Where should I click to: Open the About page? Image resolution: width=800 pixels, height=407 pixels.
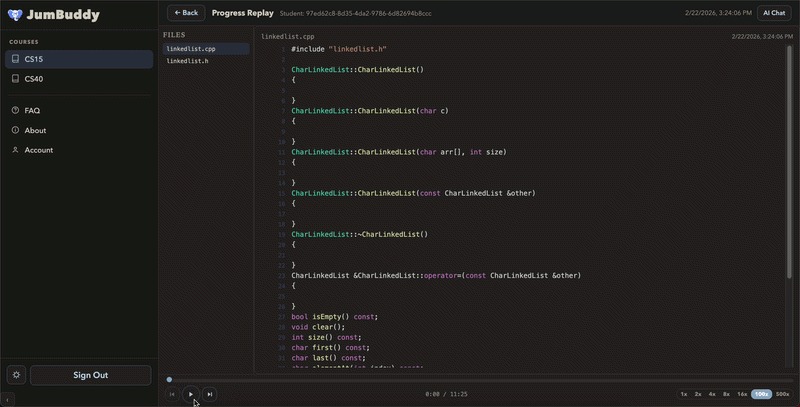tap(79, 131)
